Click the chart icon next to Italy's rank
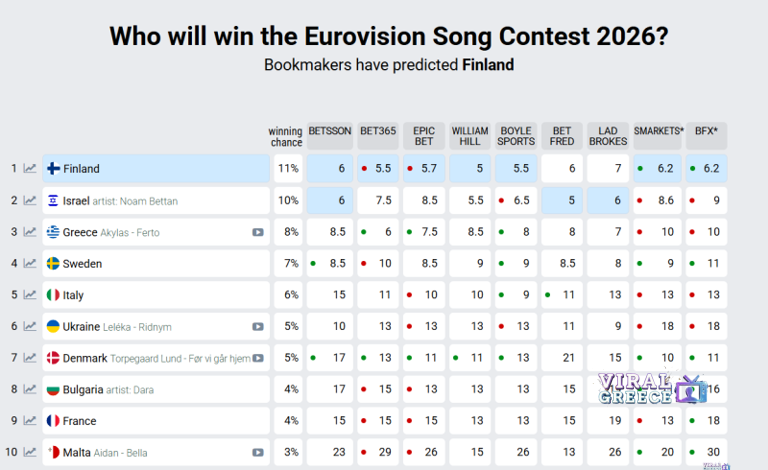The width and height of the screenshot is (768, 470). coord(30,296)
